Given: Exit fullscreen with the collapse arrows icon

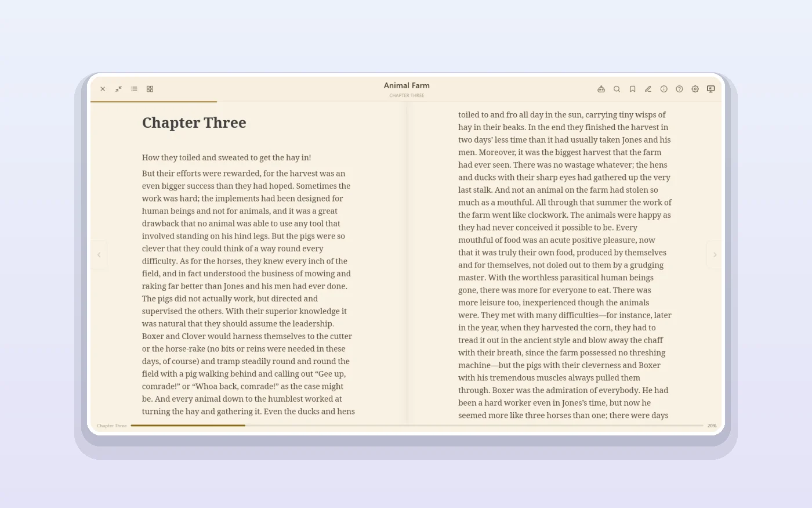Looking at the screenshot, I should (118, 89).
